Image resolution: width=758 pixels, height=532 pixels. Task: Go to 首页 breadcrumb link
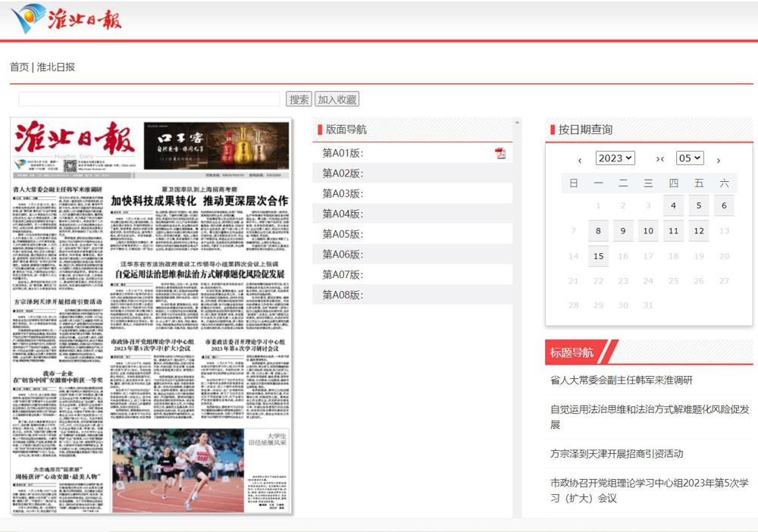[x=19, y=67]
